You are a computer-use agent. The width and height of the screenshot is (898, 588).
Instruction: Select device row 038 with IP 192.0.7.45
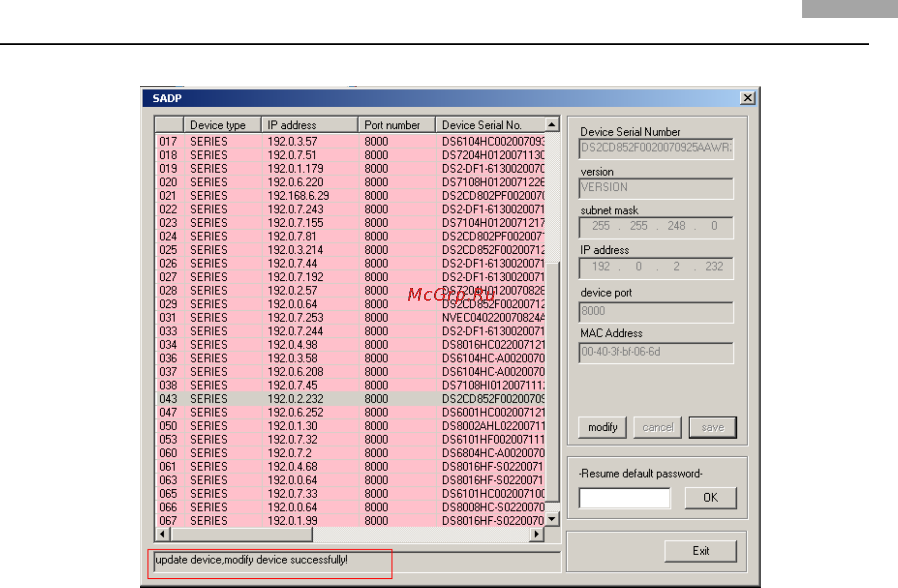350,385
